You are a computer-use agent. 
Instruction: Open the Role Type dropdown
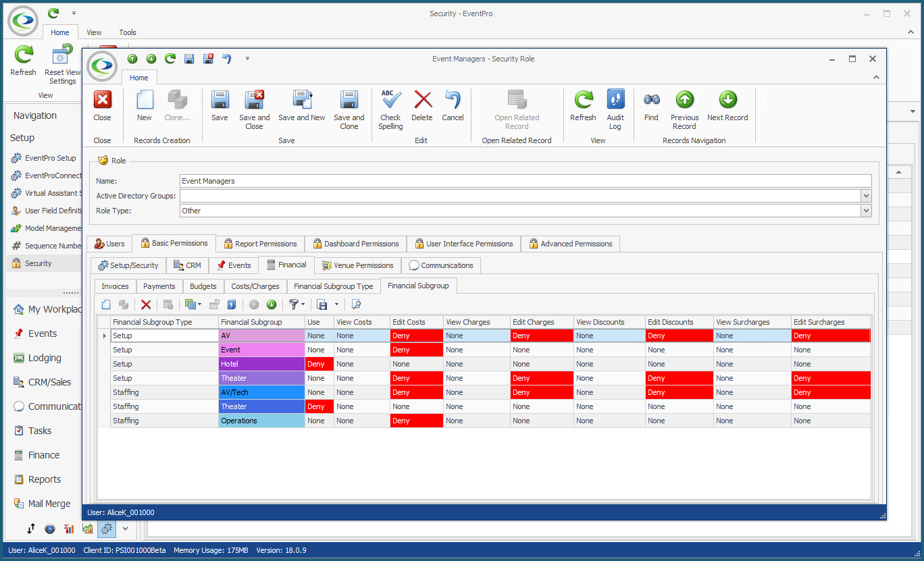[x=866, y=211]
